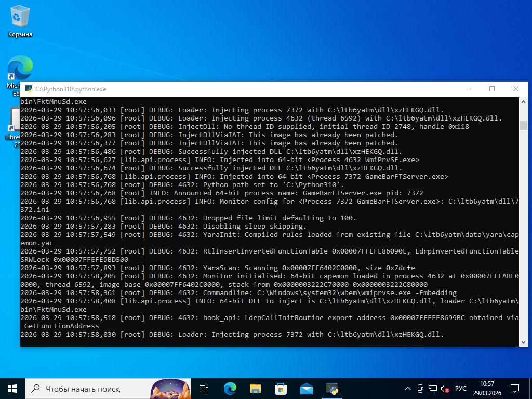Expand the hidden system tray icons chevron
This screenshot has height=399, width=532.
coord(408,389)
